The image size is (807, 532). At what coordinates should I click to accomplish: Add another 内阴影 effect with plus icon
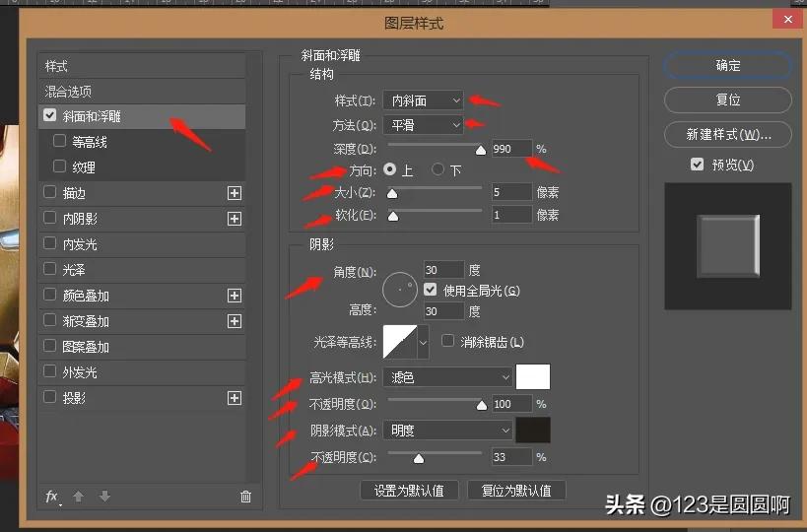coord(235,219)
